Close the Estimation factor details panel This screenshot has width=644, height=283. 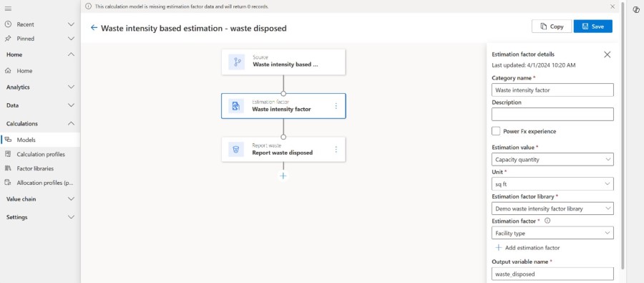tap(607, 54)
